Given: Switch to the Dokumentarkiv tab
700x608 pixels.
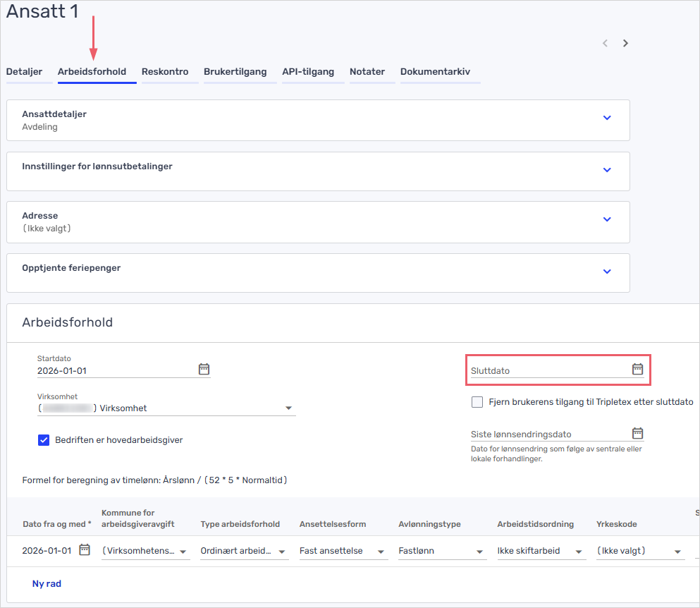Looking at the screenshot, I should (x=435, y=72).
